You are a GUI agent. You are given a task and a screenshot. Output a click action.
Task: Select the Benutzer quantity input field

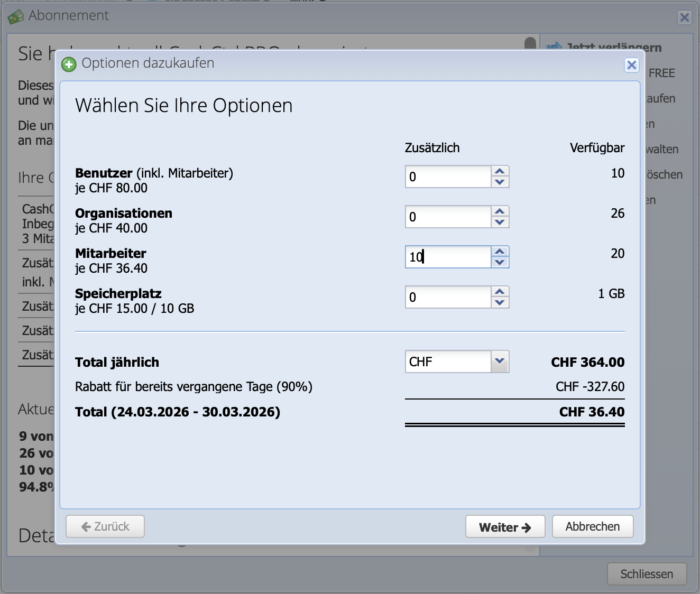[x=447, y=177]
